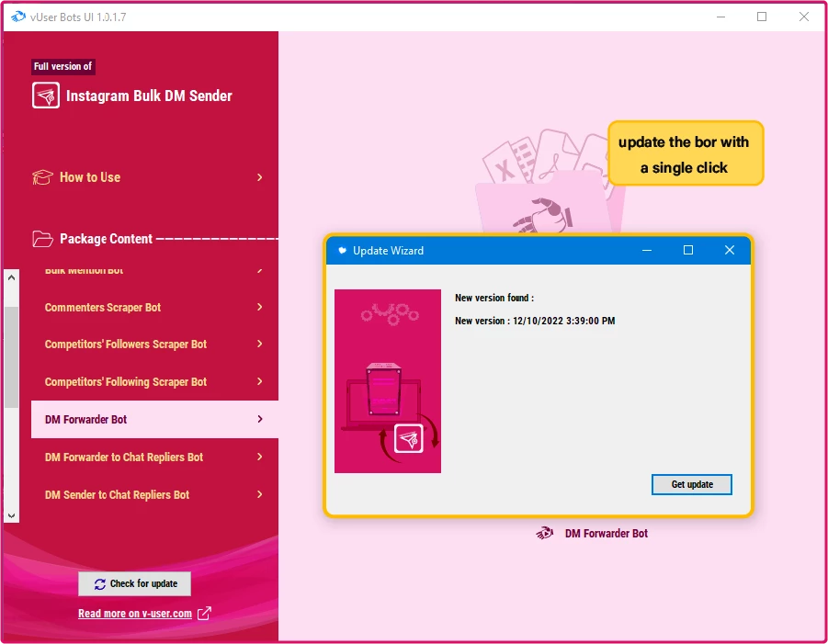Click the package list scrollbar thumb
This screenshot has height=644, width=828.
click(x=12, y=357)
